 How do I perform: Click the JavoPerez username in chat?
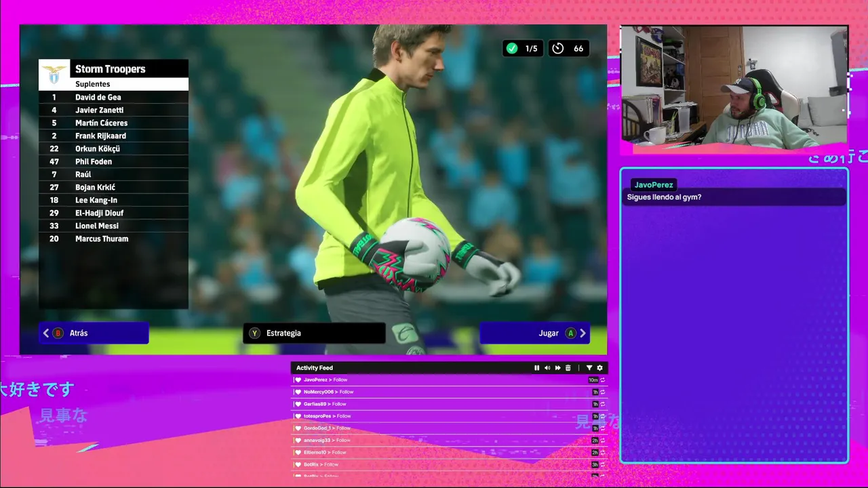654,184
